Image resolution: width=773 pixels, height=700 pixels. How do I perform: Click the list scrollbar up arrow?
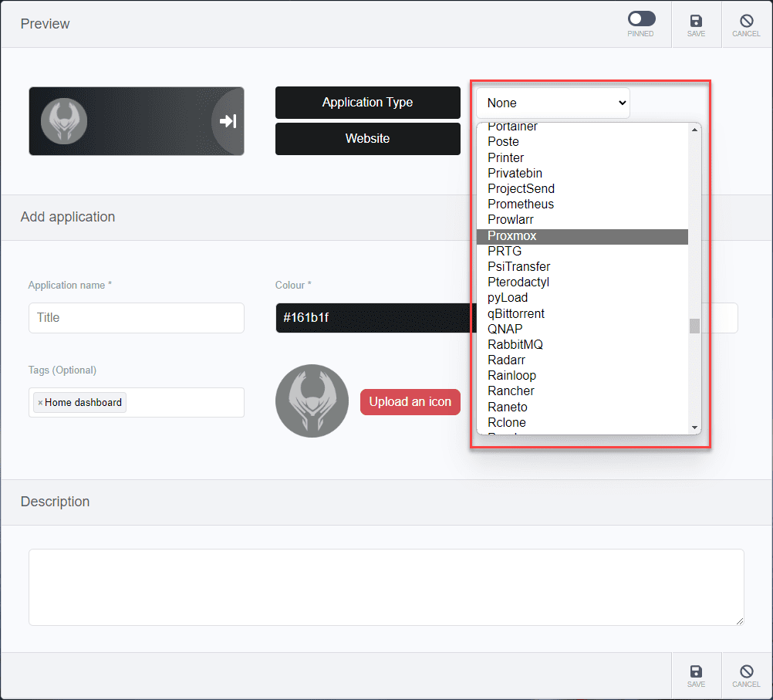(694, 130)
